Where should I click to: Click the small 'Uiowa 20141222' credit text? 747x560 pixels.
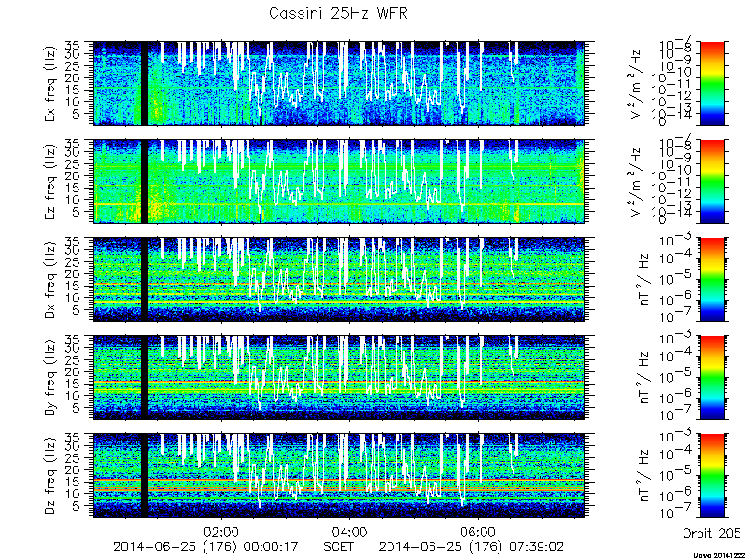tap(719, 555)
